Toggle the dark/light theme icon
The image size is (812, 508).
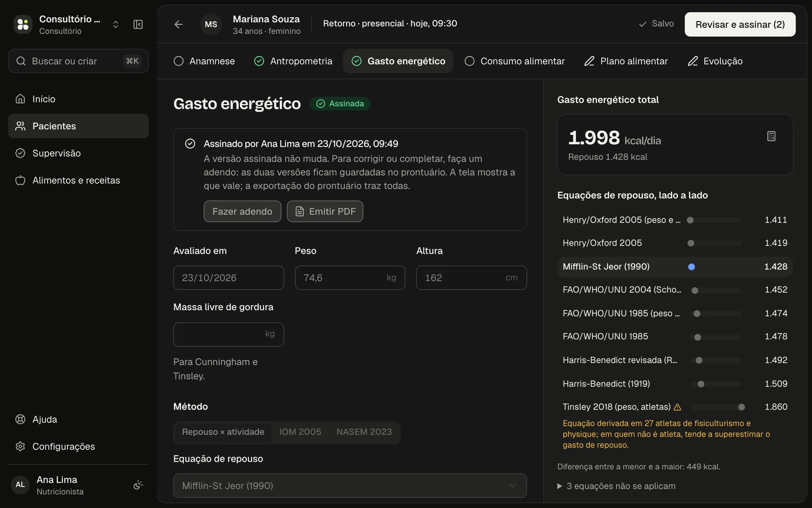[x=138, y=485]
